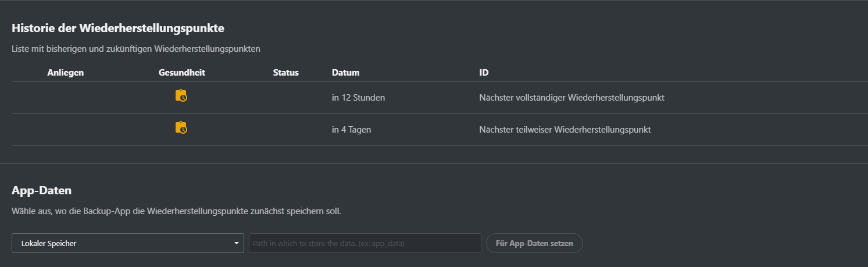Open the Lokaler Speicher dropdown
The width and height of the screenshot is (868, 267).
click(x=128, y=243)
